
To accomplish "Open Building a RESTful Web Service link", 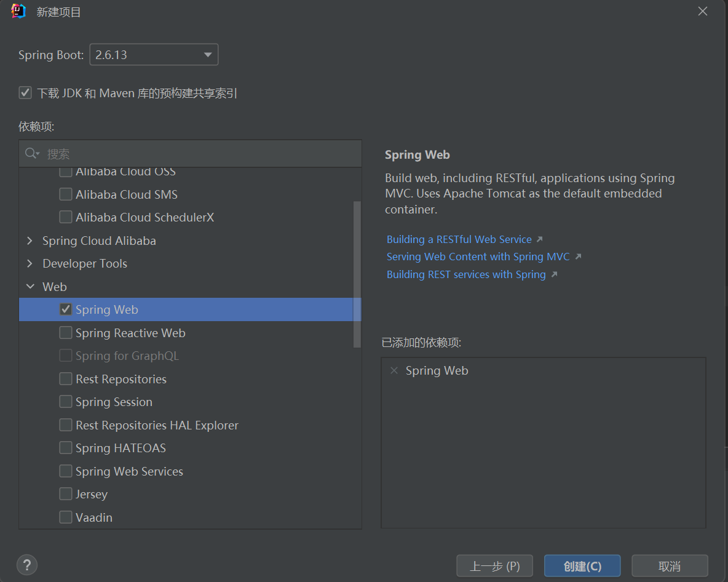I will click(x=459, y=239).
